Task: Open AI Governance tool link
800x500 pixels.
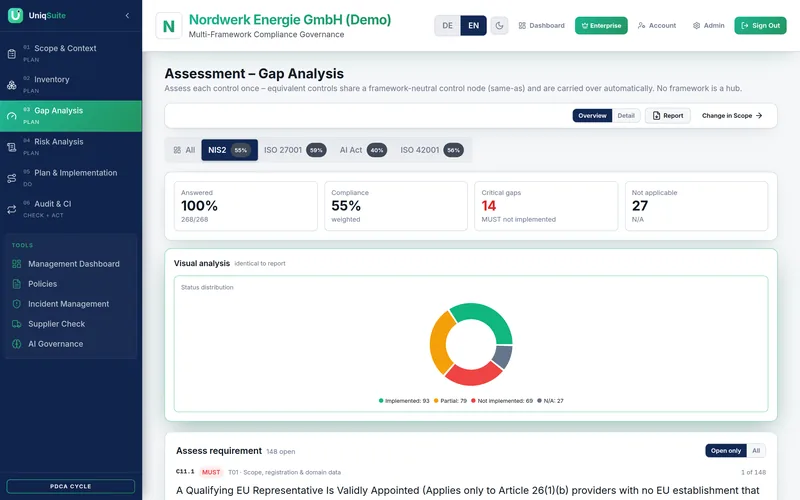Action: [x=71, y=344]
